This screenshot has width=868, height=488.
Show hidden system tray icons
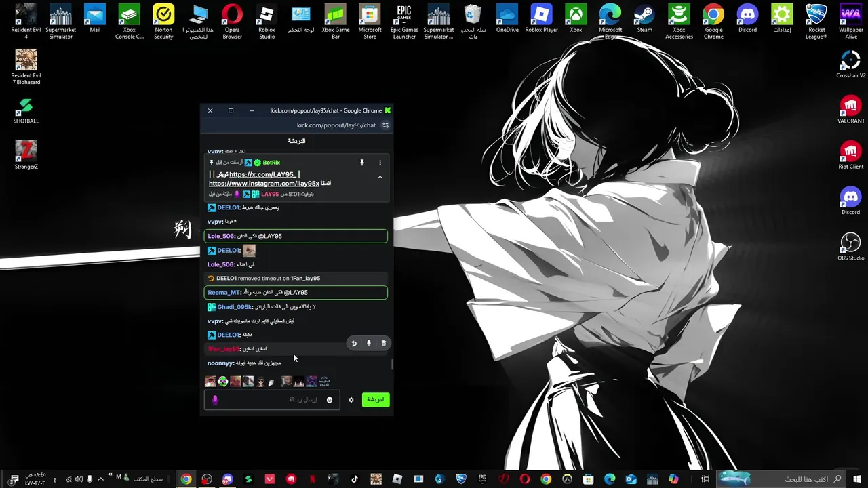(x=101, y=479)
